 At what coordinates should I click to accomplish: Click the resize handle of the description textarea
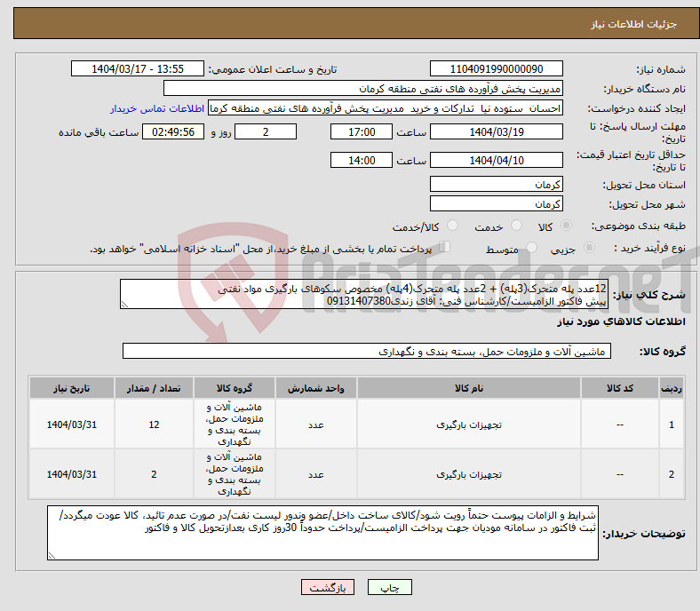pos(124,305)
